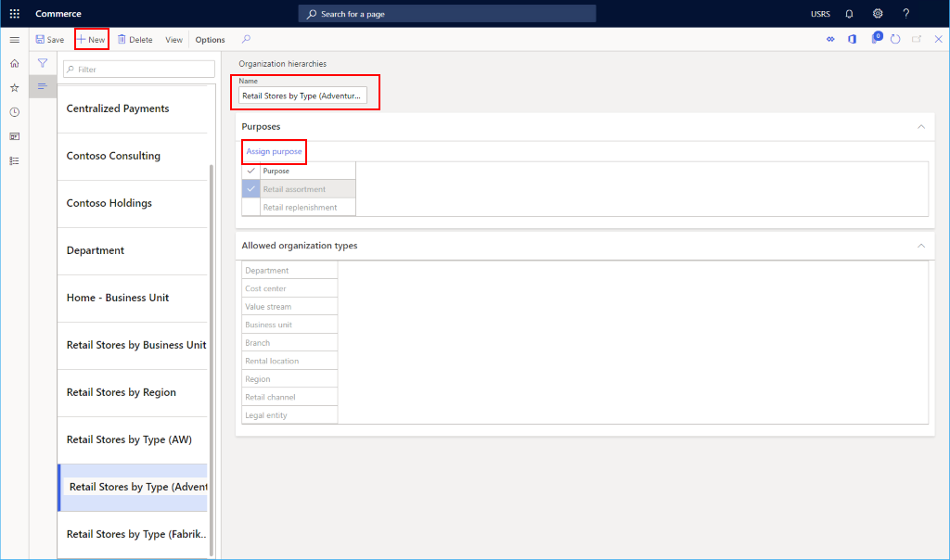
Task: Expand the hamburger navigation menu
Action: (15, 40)
